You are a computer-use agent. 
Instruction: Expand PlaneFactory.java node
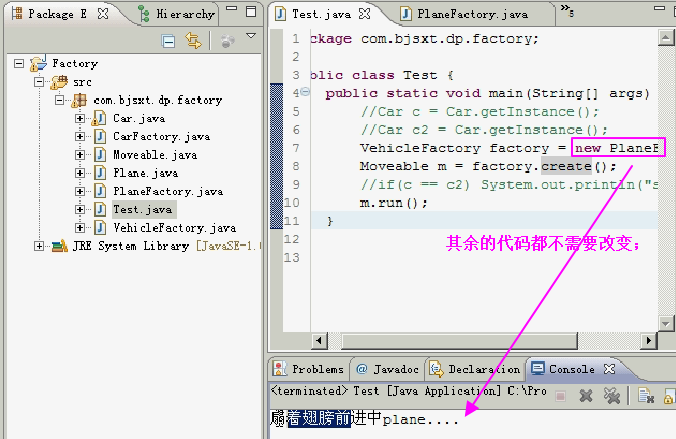pos(80,191)
